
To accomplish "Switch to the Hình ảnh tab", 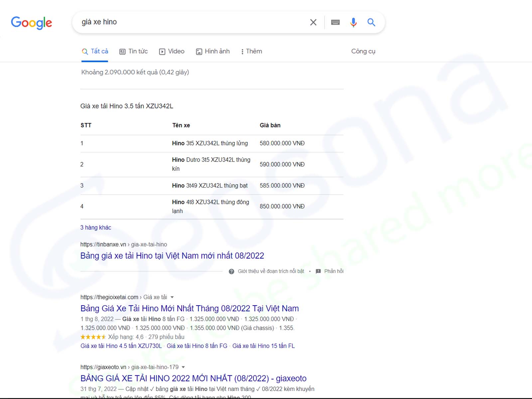I will [213, 52].
